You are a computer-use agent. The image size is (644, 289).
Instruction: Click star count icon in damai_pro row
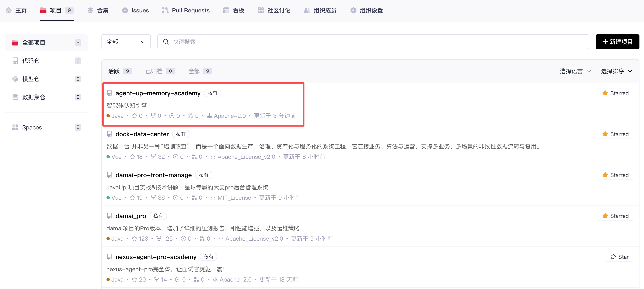134,239
